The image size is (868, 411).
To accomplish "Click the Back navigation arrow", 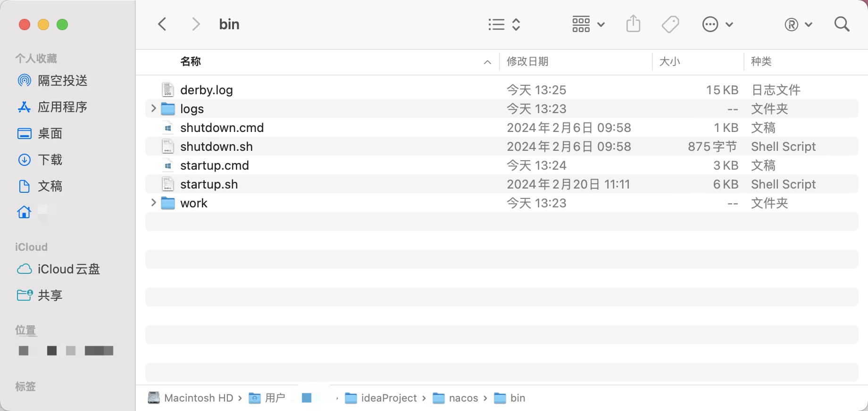I will (x=162, y=24).
